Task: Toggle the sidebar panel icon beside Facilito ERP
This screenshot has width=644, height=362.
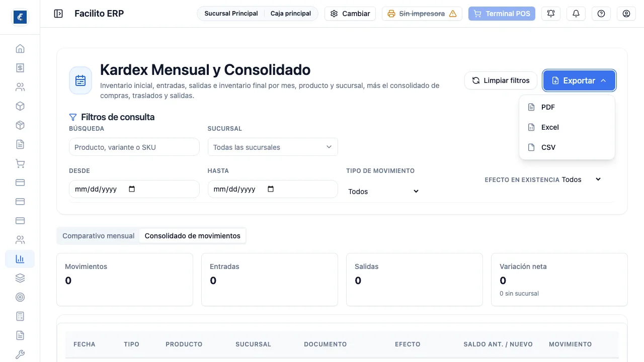Action: point(58,14)
